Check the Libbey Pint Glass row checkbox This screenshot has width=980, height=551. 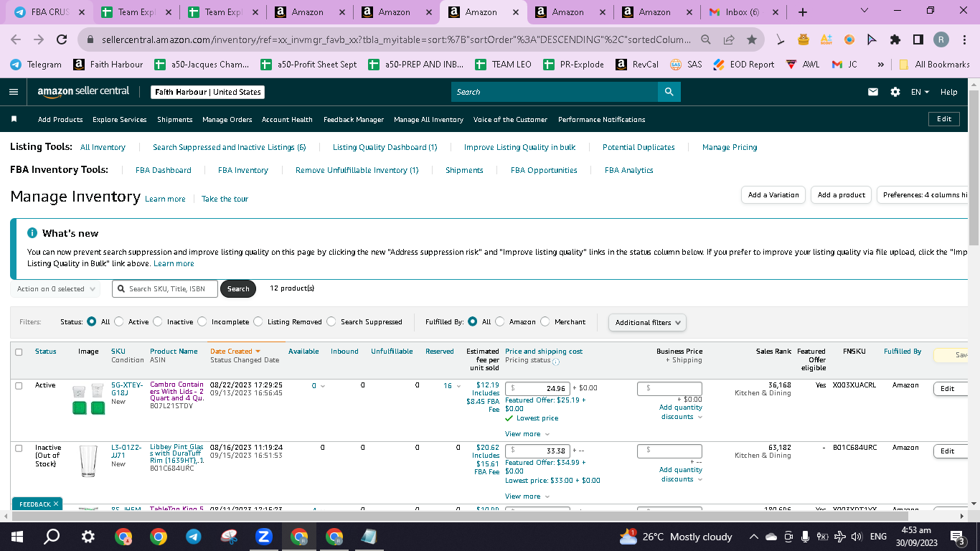pos(19,448)
